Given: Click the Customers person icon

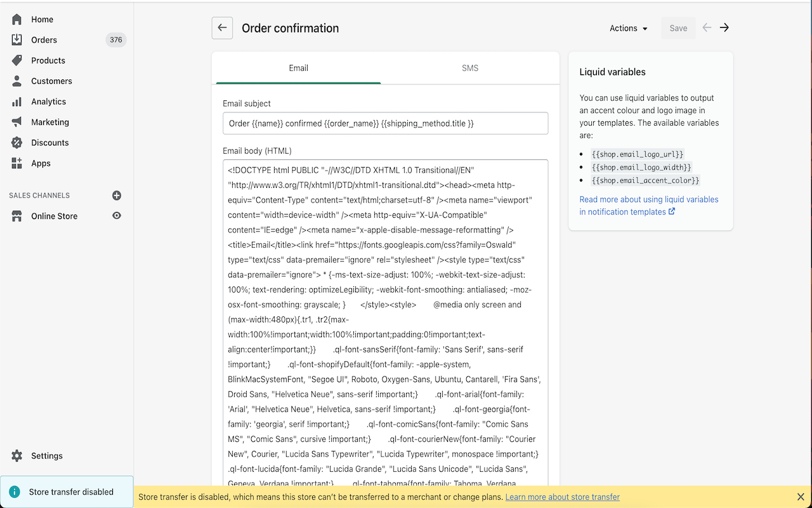Looking at the screenshot, I should (17, 81).
